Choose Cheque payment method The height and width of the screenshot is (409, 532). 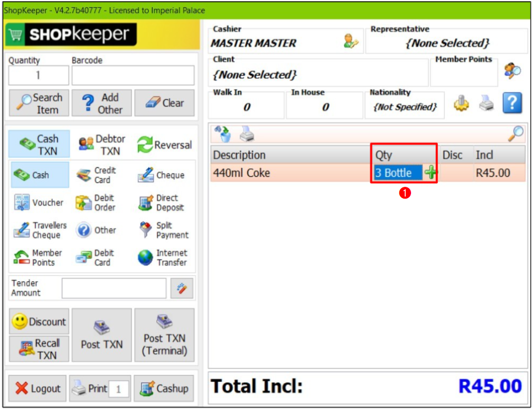(161, 175)
